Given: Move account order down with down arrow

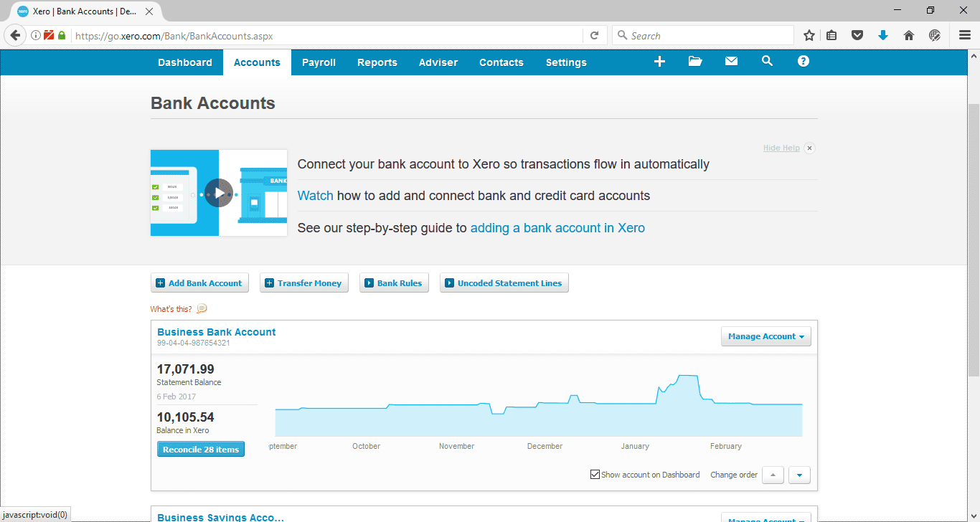Looking at the screenshot, I should tap(799, 475).
